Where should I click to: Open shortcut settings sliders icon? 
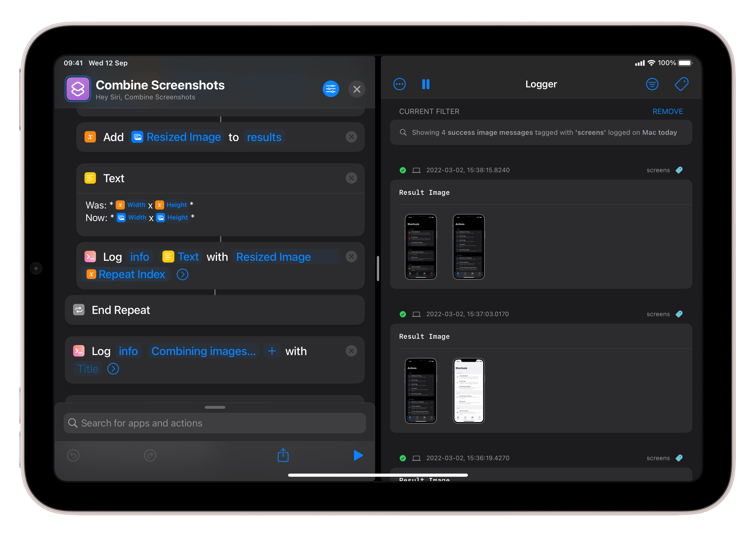coord(330,89)
